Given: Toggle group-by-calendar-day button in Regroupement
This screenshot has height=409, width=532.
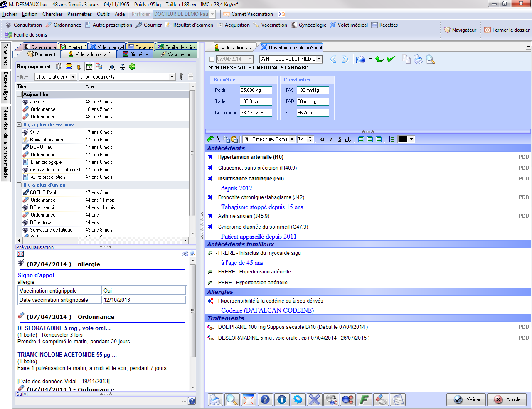Looking at the screenshot, I should click(x=89, y=67).
